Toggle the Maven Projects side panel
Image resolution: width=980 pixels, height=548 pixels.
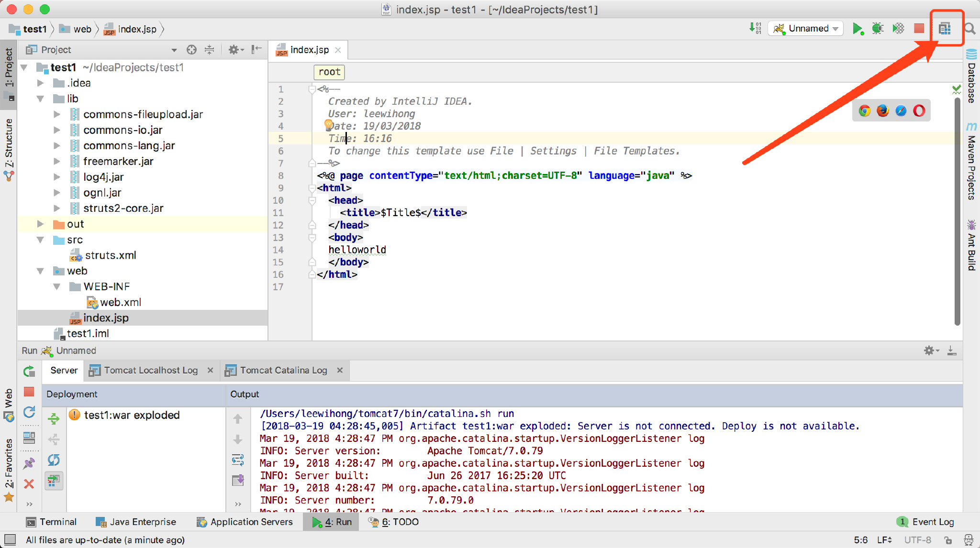(x=971, y=162)
